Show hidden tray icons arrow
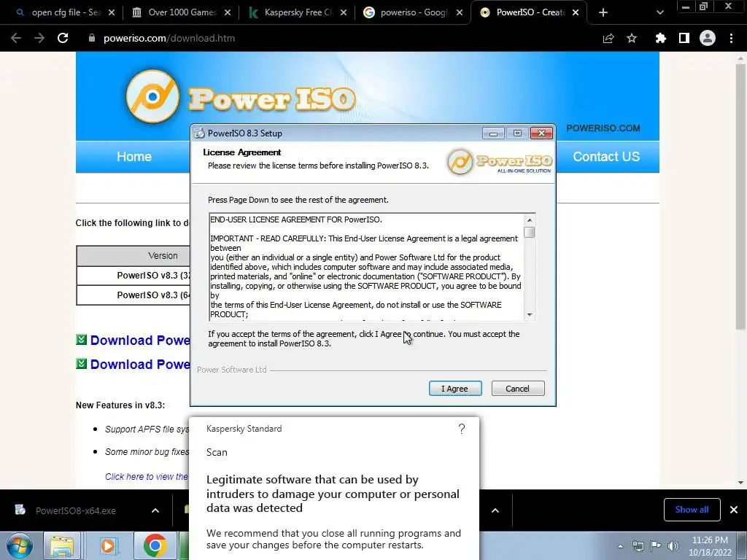Viewport: 747px width, 560px height. pos(620,546)
